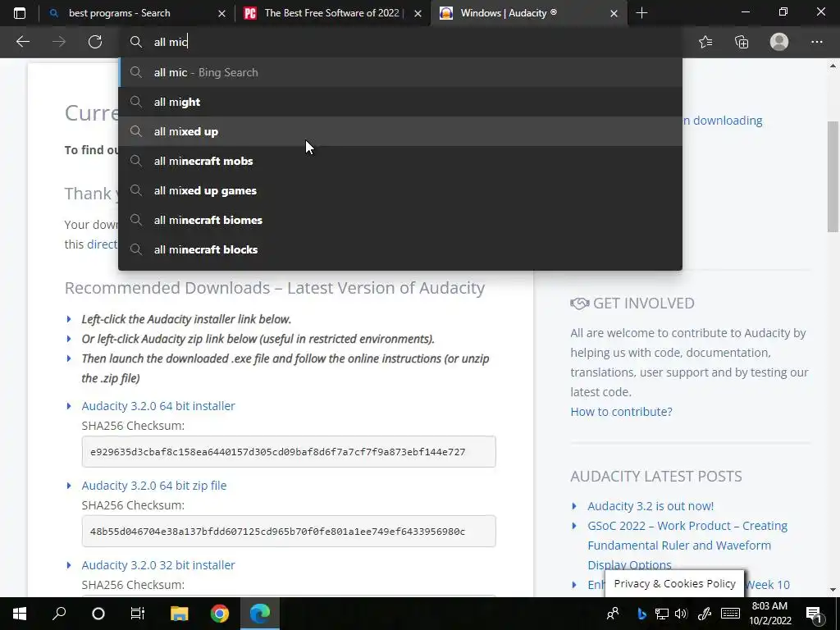Click the 64 bit zip checksum box

click(x=289, y=531)
